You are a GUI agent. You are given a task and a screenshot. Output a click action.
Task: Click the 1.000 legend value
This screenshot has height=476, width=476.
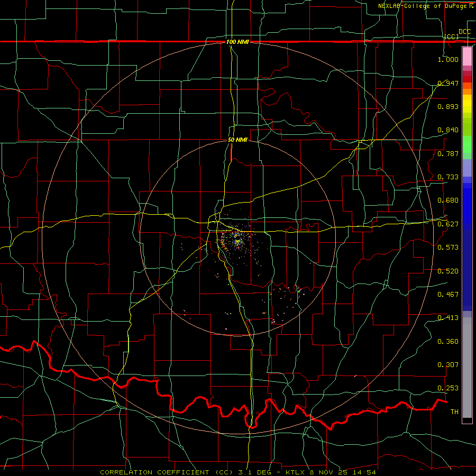coord(448,59)
